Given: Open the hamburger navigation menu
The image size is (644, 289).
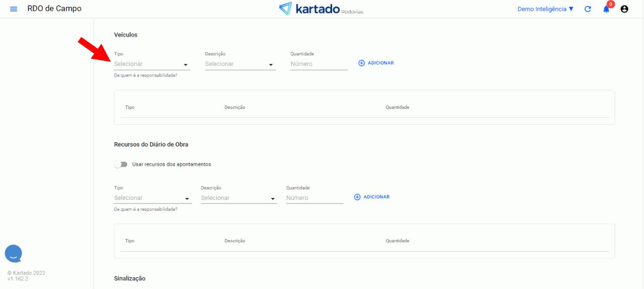Looking at the screenshot, I should [x=13, y=9].
